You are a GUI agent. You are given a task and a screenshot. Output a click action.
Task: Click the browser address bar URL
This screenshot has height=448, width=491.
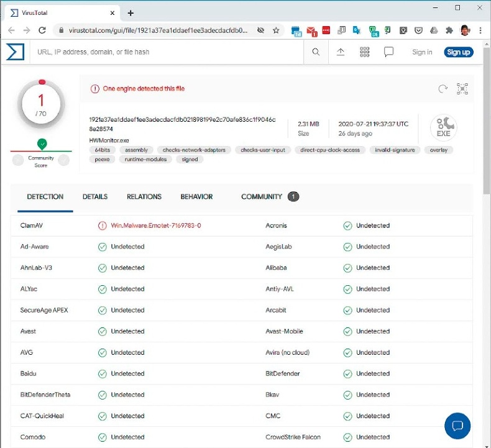click(x=158, y=30)
